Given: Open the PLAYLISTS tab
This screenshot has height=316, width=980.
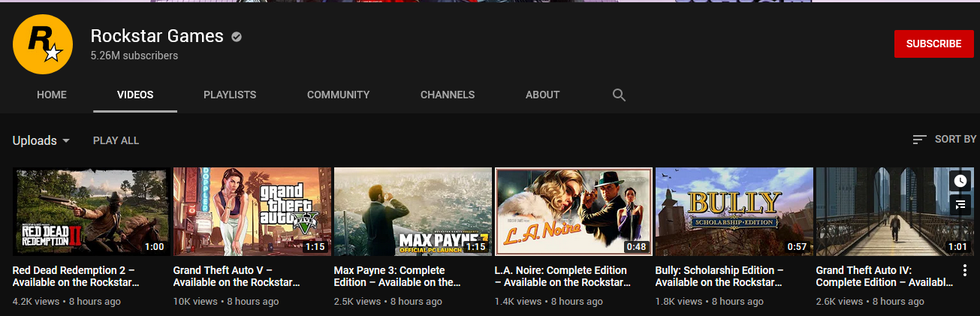Looking at the screenshot, I should (230, 95).
